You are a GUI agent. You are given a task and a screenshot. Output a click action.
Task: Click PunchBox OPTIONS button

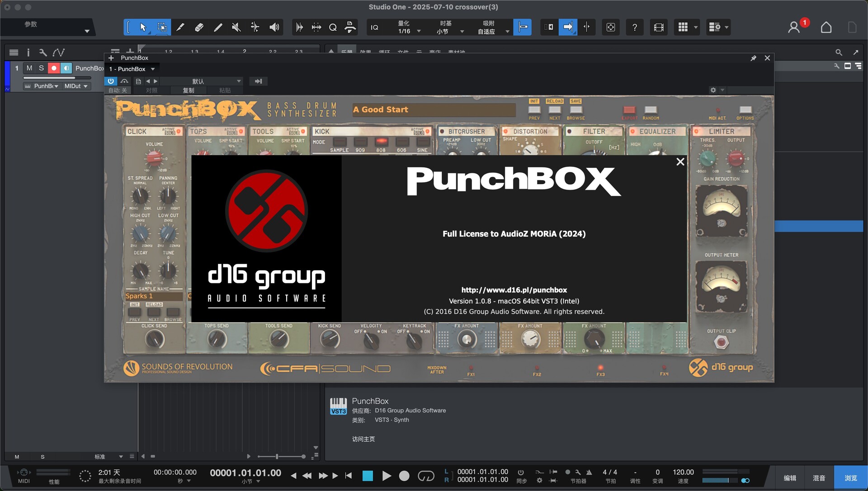(x=745, y=110)
